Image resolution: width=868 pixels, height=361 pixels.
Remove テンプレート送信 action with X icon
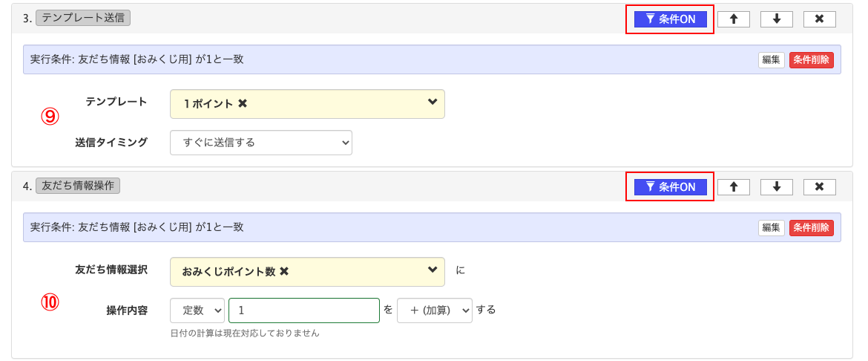[819, 19]
